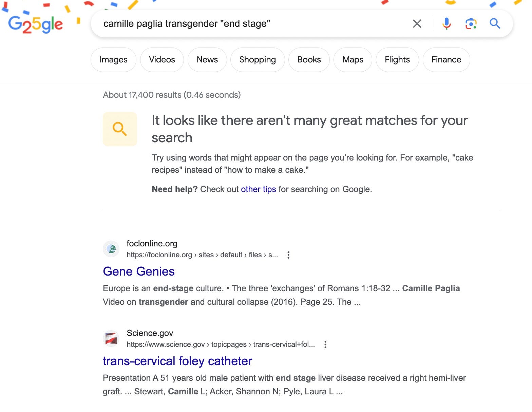Switch to Flights results tab
The image size is (532, 412).
397,60
